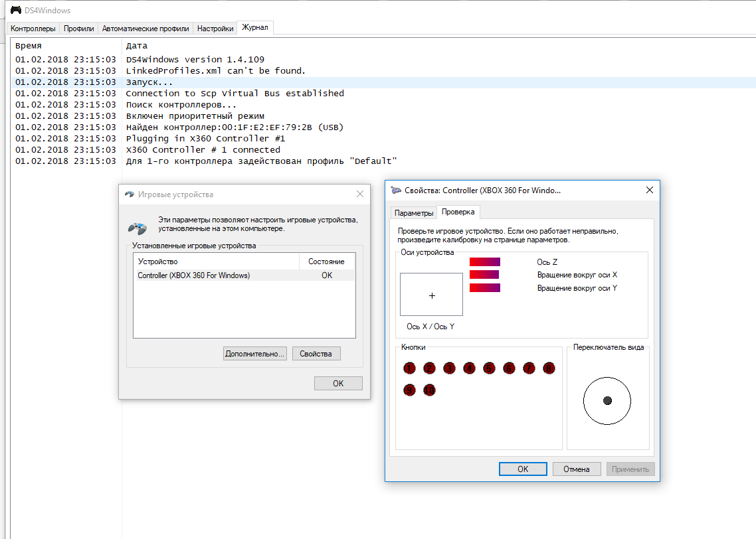Select log row LinkedProfiles.xml can't be found
Screen dimensions: 756x539
(383, 71)
